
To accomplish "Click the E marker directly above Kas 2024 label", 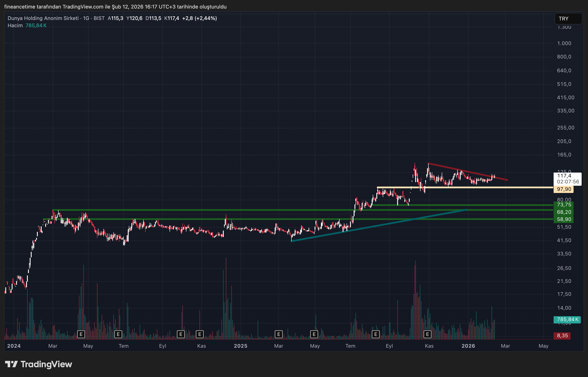I will point(200,334).
